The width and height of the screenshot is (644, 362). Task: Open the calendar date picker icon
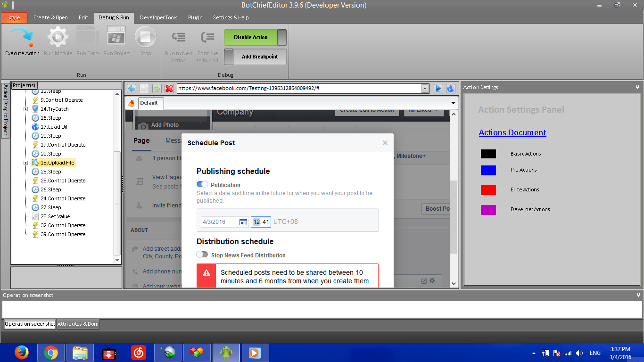coord(243,222)
